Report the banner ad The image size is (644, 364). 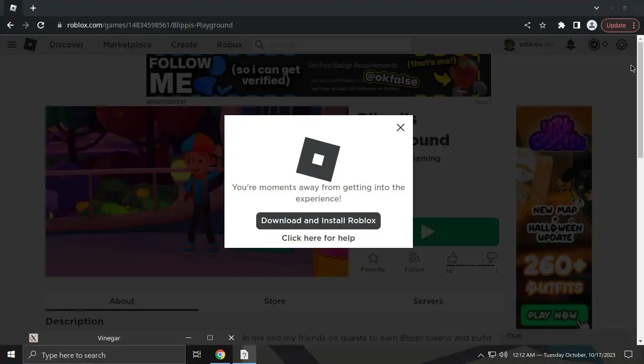tap(483, 102)
